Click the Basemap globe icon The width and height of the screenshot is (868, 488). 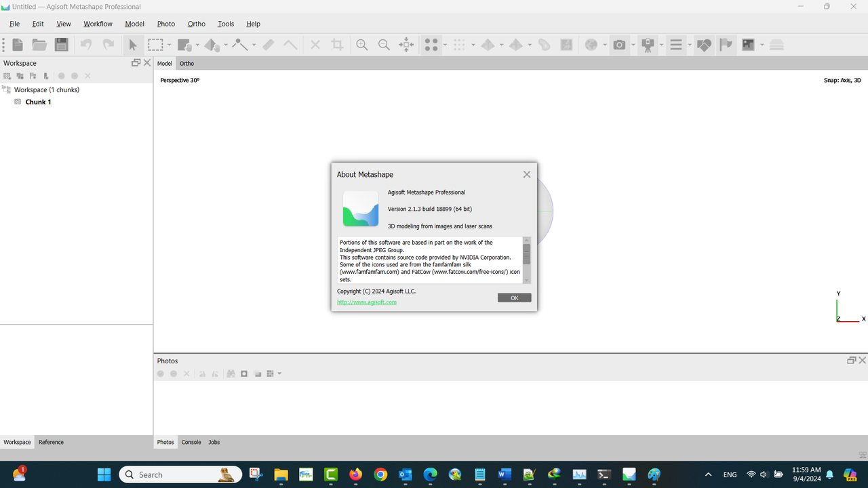591,45
